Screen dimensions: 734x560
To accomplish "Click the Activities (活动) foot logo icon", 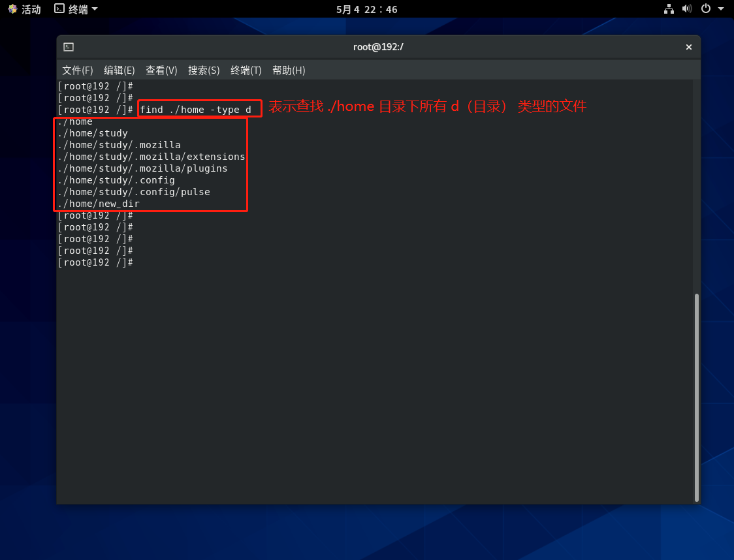I will pyautogui.click(x=12, y=9).
